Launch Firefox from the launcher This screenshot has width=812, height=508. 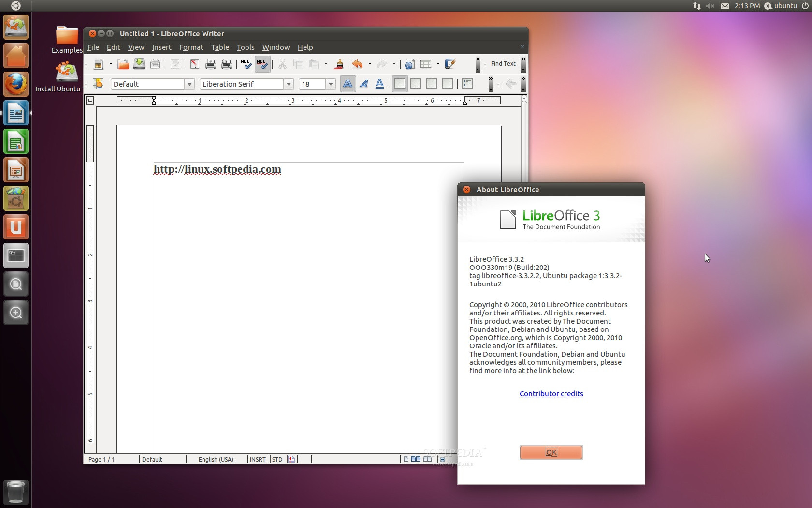pyautogui.click(x=16, y=84)
